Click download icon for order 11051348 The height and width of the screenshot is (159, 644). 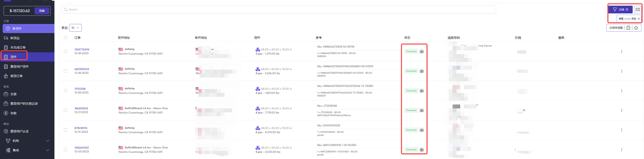422,91
